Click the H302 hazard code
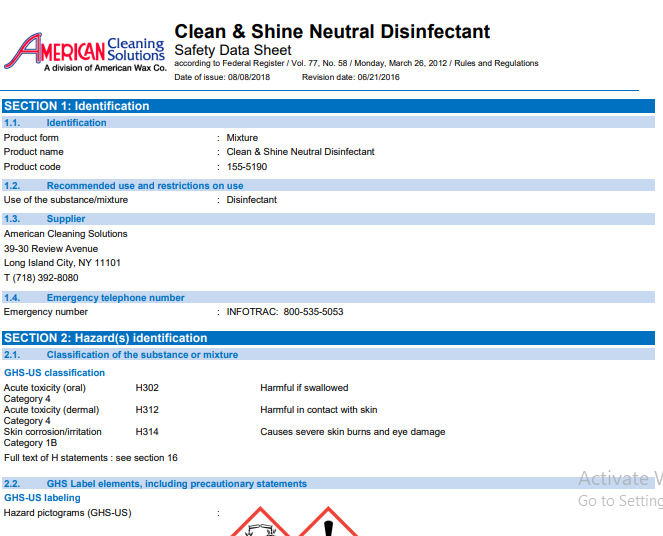The width and height of the screenshot is (663, 536). click(147, 388)
